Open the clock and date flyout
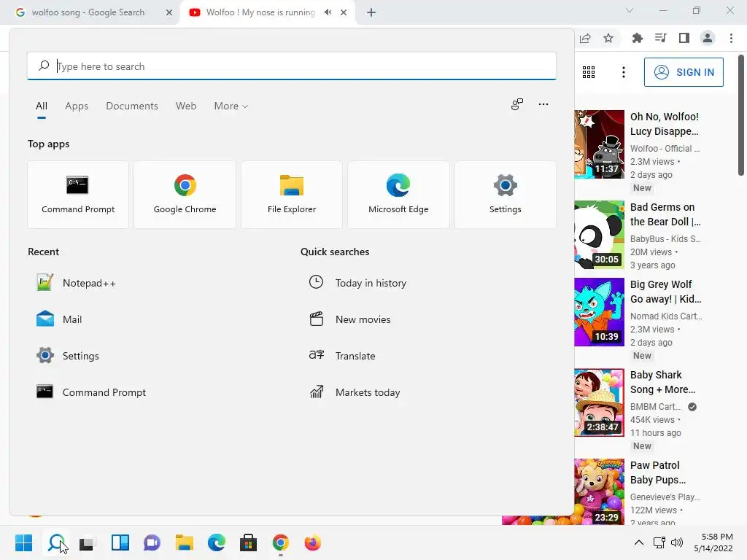The image size is (747, 560). point(713,542)
